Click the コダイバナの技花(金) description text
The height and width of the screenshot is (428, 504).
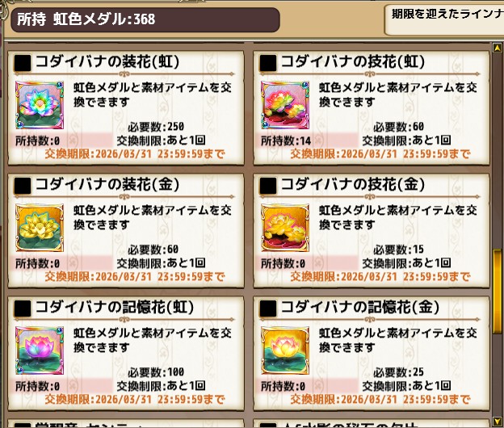click(397, 217)
